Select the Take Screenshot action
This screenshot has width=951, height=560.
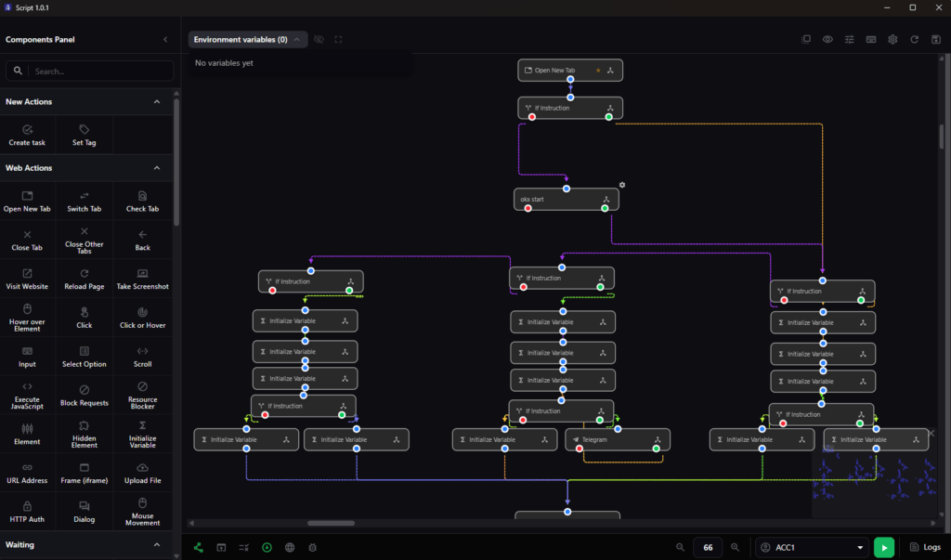coord(142,280)
